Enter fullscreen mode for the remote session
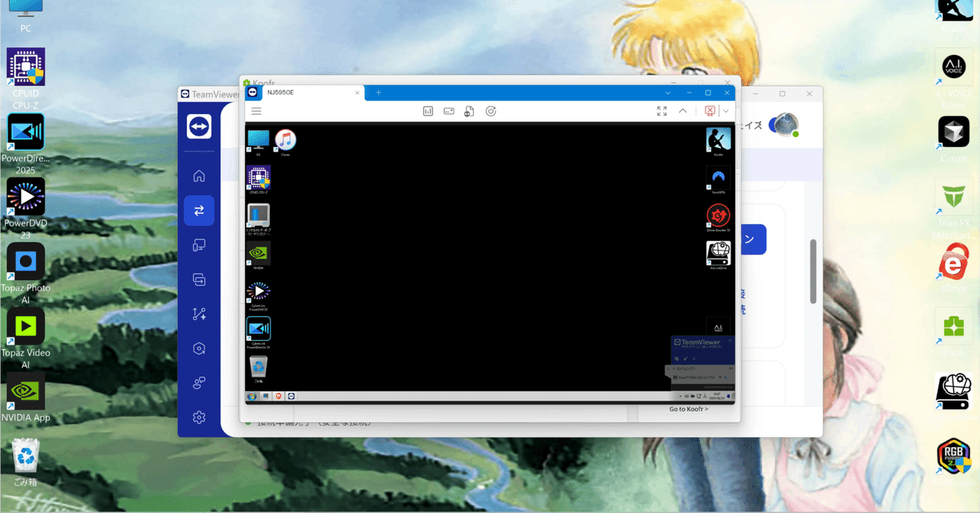The height and width of the screenshot is (513, 980). [x=661, y=111]
